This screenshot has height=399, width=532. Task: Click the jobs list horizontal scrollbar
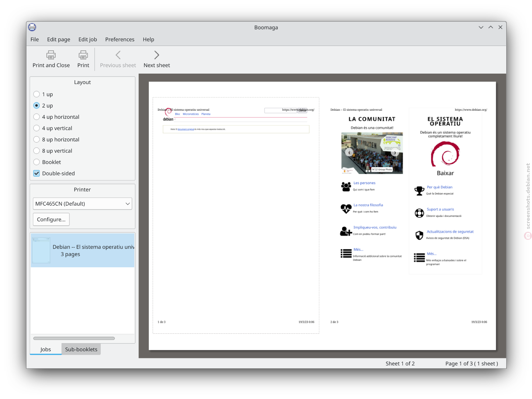tap(74, 338)
